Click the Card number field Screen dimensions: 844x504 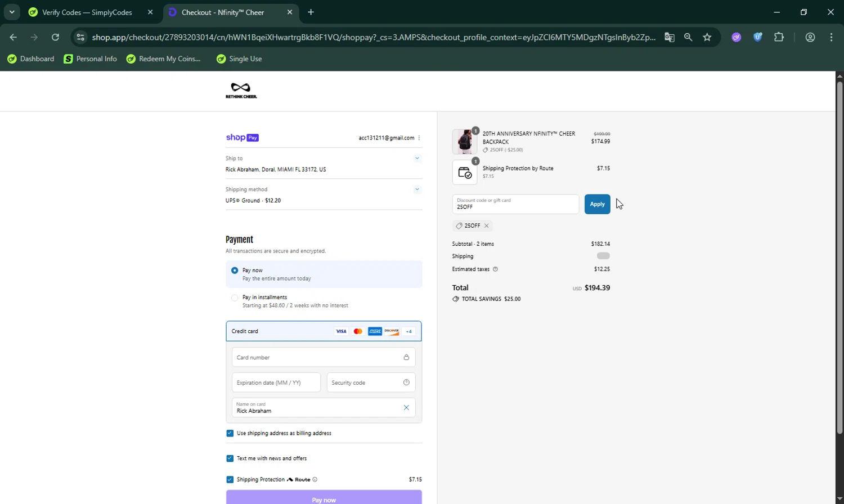coord(324,357)
